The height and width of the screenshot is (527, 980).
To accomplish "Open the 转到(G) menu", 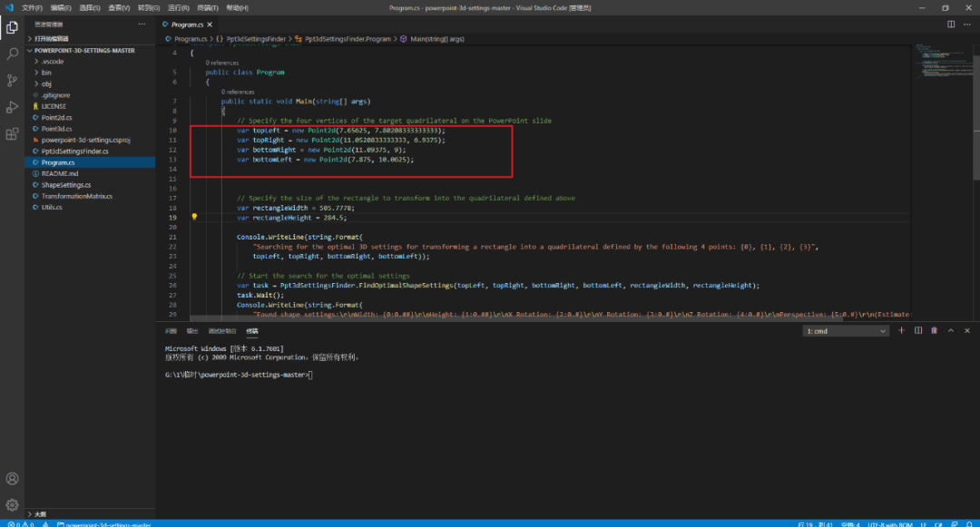I will pyautogui.click(x=148, y=8).
